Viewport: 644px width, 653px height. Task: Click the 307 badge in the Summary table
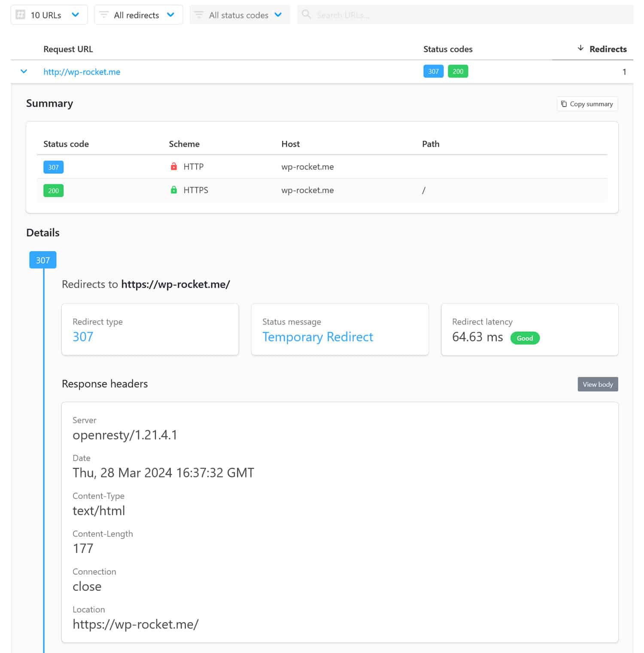[x=53, y=167]
